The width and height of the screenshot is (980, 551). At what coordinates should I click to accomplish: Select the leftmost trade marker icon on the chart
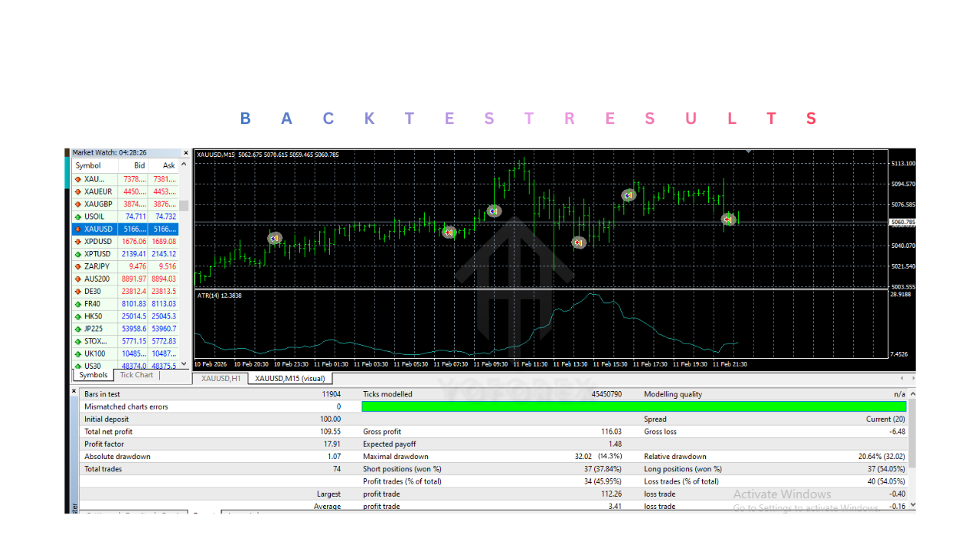[x=274, y=238]
